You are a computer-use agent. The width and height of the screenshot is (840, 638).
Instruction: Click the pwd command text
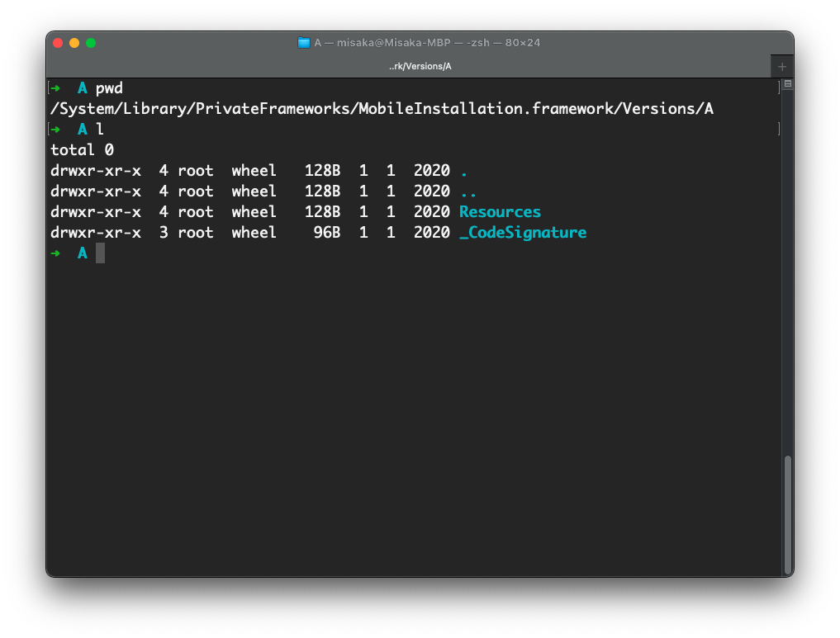pyautogui.click(x=109, y=88)
